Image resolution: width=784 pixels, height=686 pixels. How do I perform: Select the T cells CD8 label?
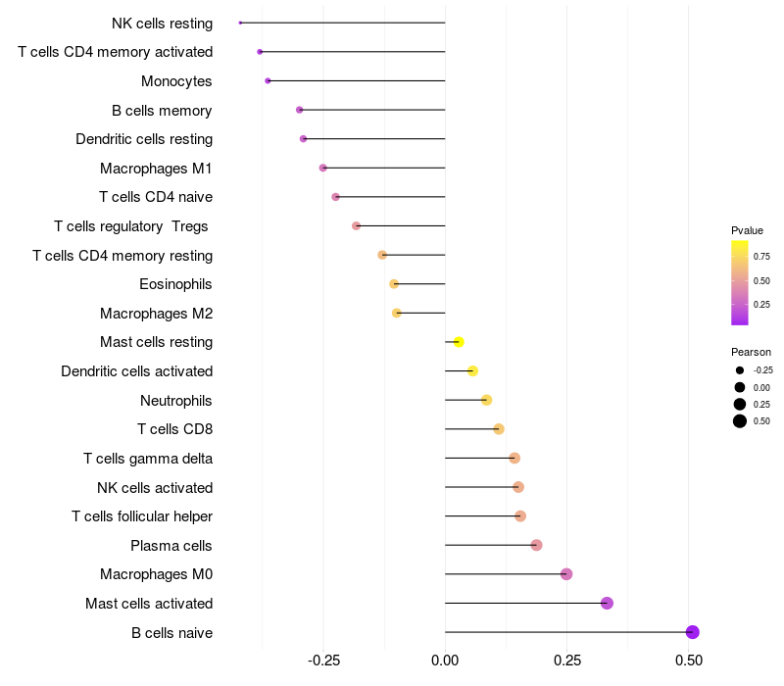[175, 429]
